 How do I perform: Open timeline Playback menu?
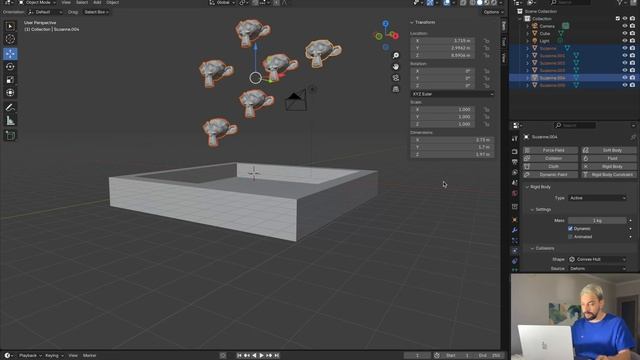[30, 356]
